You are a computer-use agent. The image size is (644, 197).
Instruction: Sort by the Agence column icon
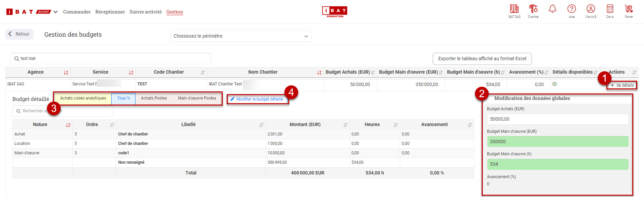click(x=66, y=73)
